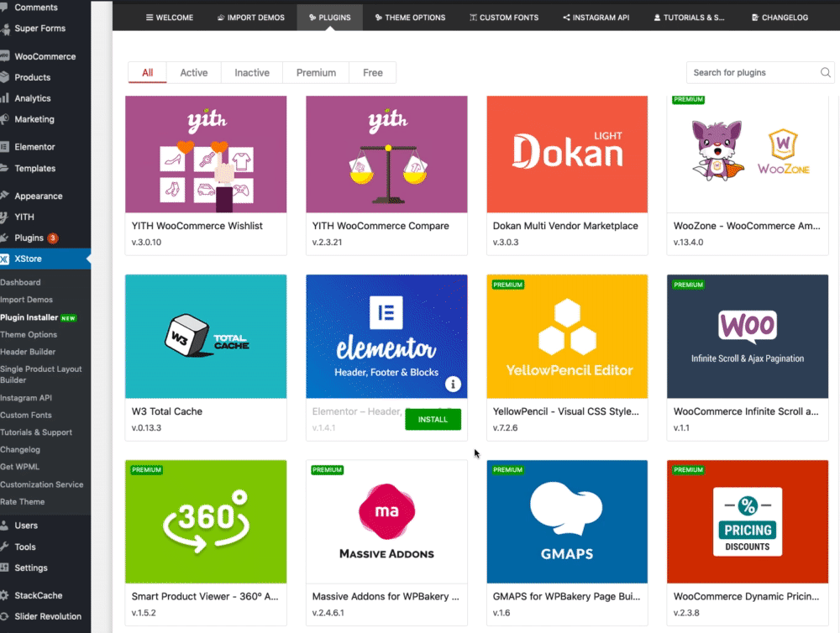
Task: Click YITH sidebar icon
Action: coord(4,217)
